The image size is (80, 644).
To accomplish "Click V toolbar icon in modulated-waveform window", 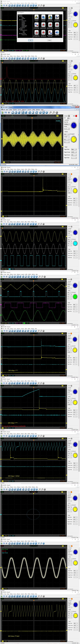I will pyautogui.click(x=16, y=113).
